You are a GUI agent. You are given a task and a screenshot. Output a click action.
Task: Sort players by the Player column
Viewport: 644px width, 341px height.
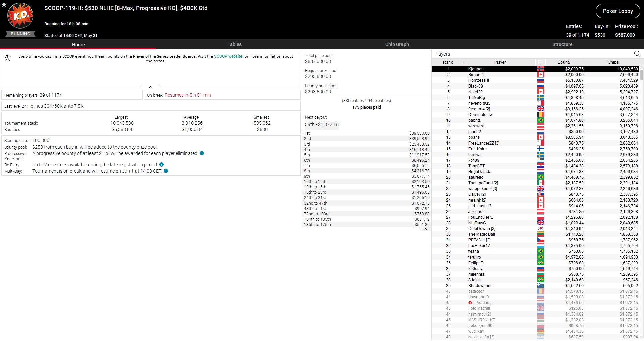500,62
